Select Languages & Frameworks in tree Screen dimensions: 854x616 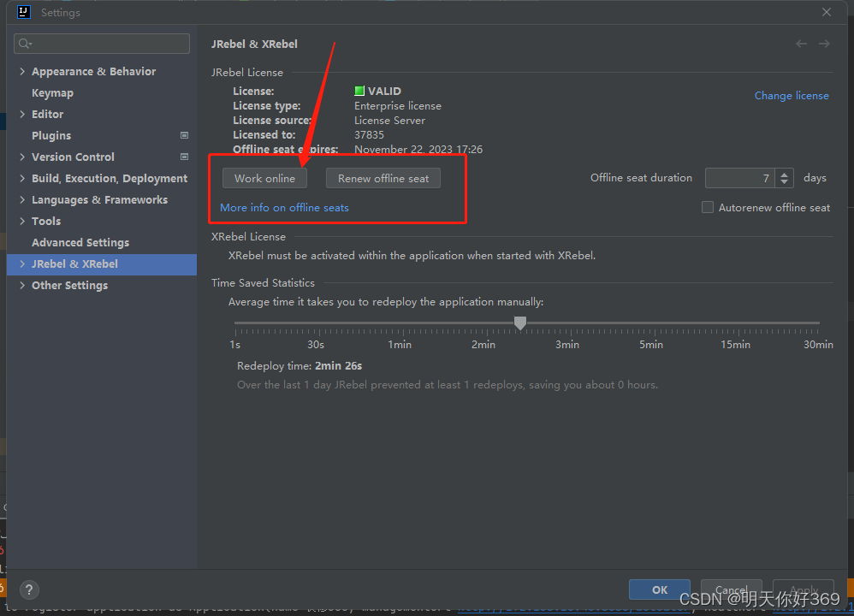99,200
